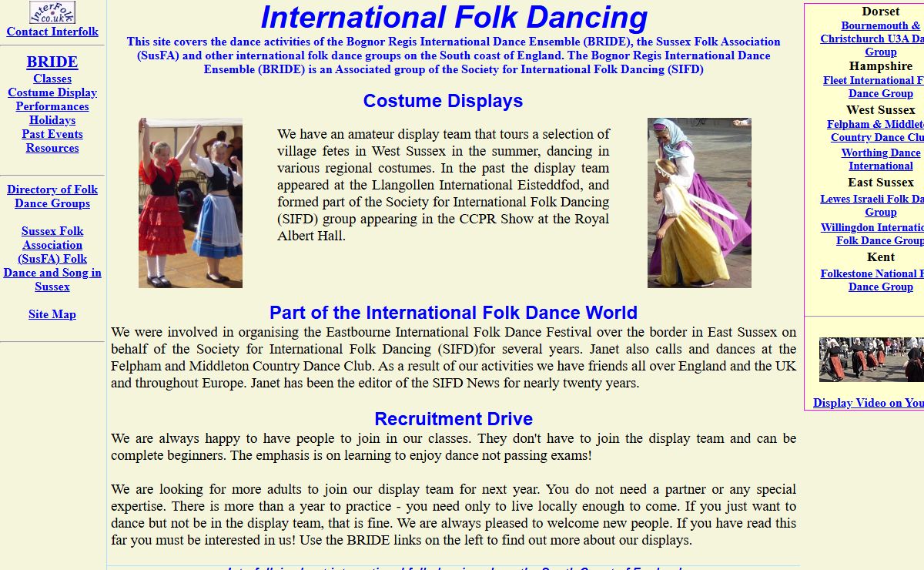Open the Sussex Folk Association (SusFA) link
The height and width of the screenshot is (570, 924).
pos(52,259)
